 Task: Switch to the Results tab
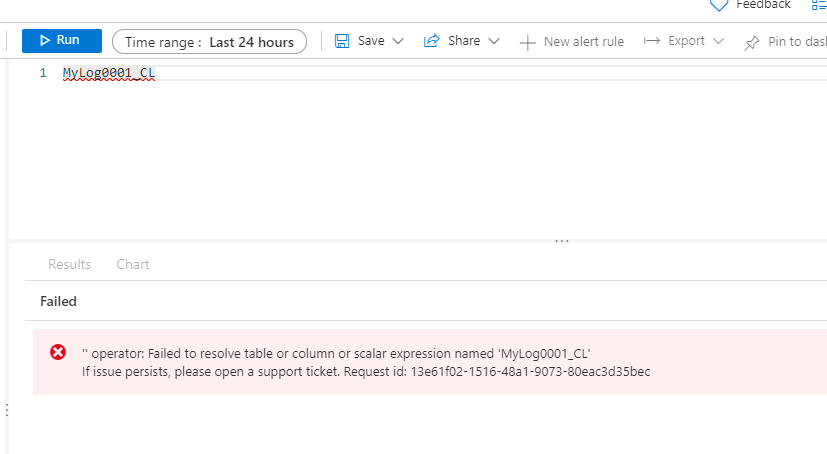pyautogui.click(x=69, y=264)
